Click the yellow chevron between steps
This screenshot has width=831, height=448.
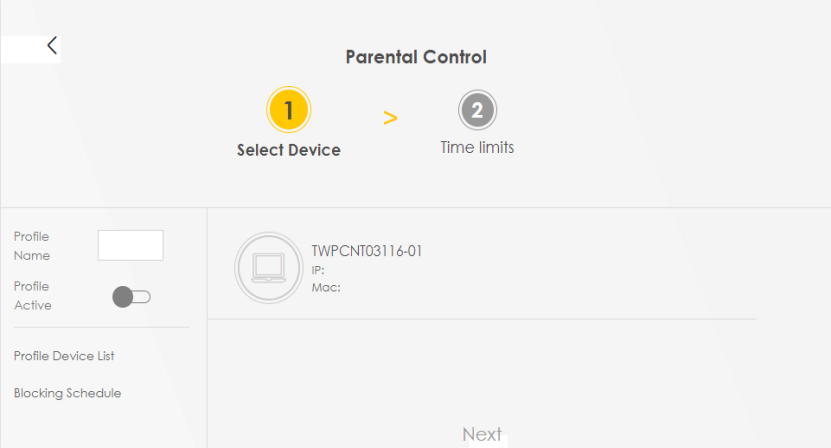coord(390,118)
